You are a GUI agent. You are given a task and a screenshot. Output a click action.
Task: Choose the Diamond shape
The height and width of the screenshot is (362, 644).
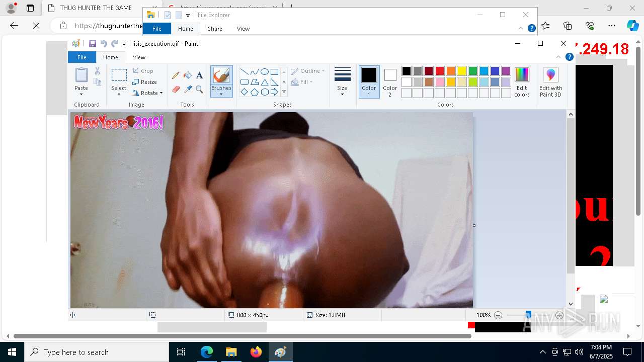coord(244,92)
